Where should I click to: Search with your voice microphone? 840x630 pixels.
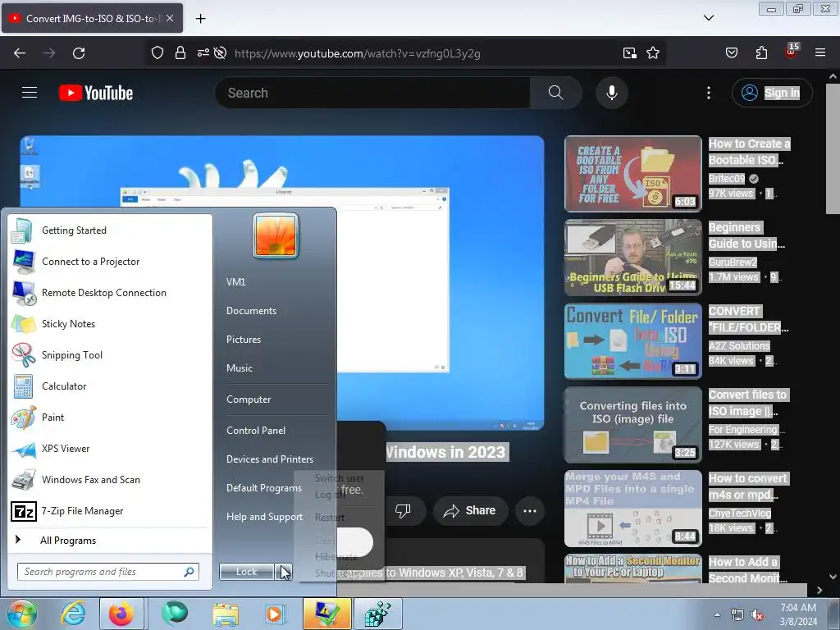tap(612, 93)
